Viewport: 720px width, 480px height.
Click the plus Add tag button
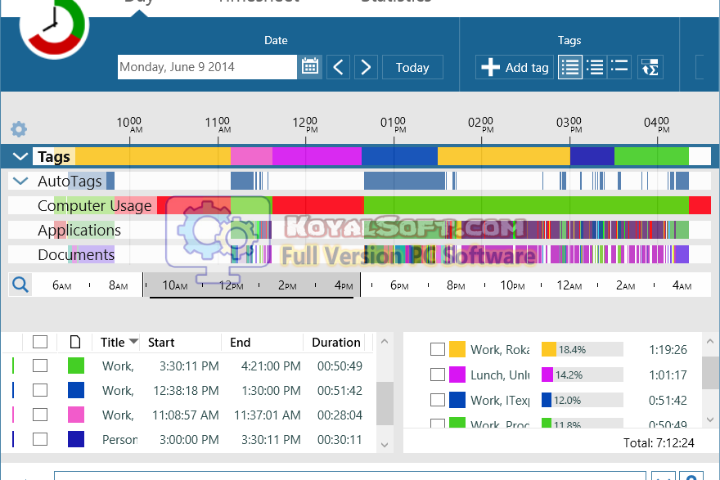point(514,67)
